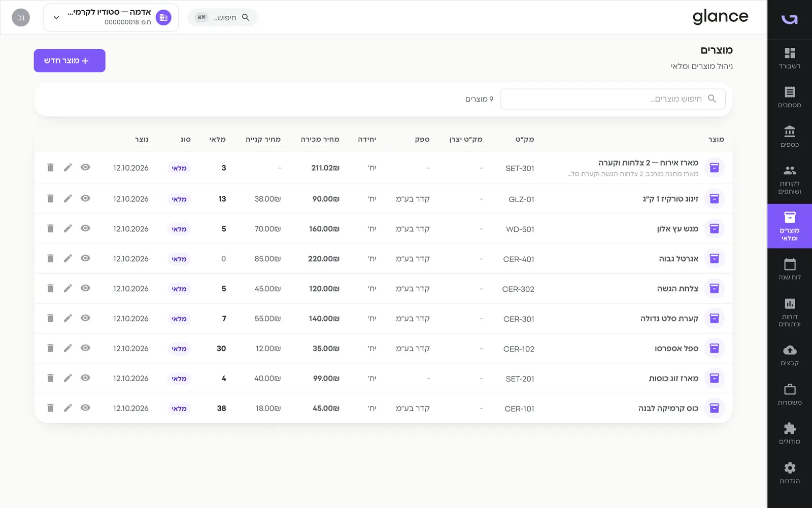Open משימות tasks in sidebar
This screenshot has width=812, height=508.
pyautogui.click(x=790, y=395)
